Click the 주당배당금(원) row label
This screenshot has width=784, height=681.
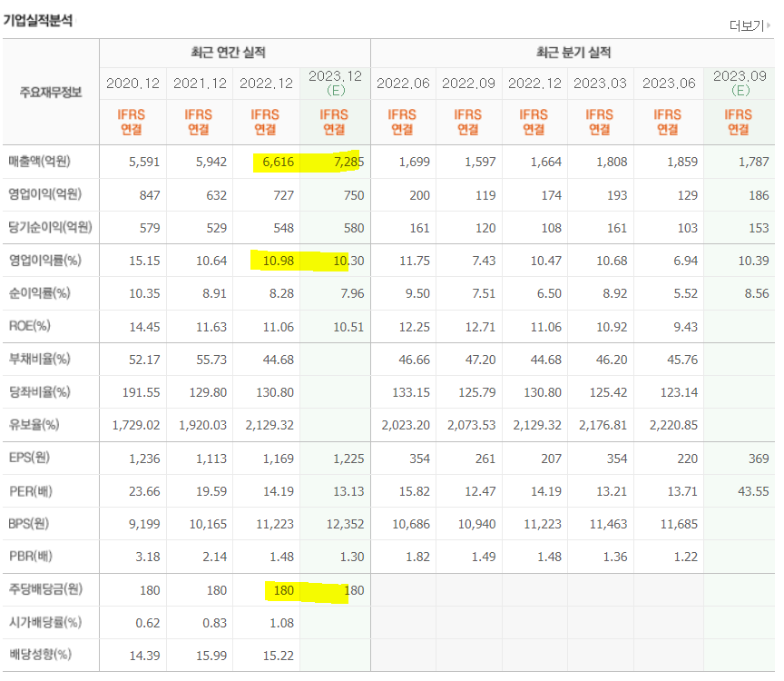click(45, 589)
